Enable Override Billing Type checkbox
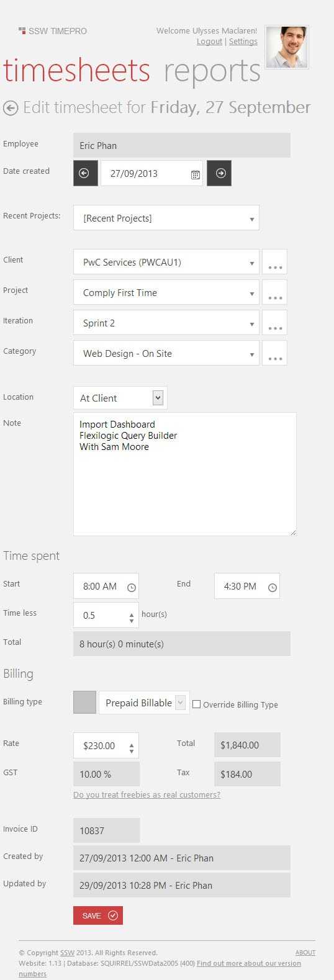This screenshot has width=334, height=980. (x=196, y=704)
